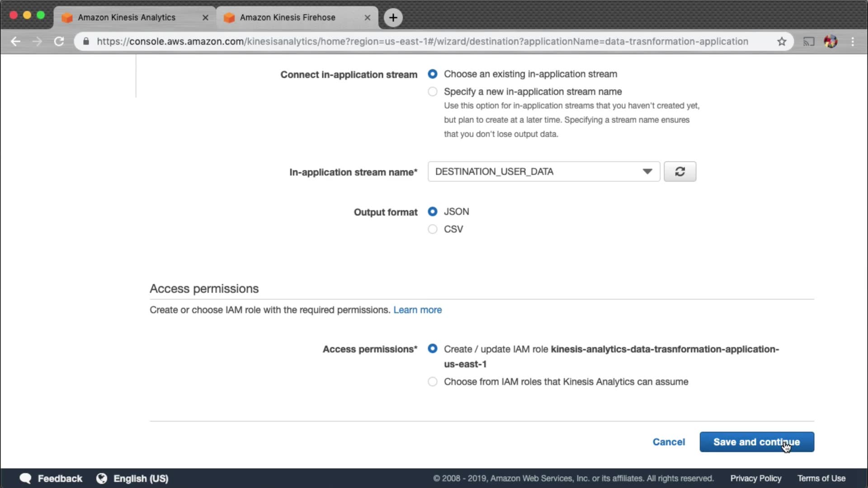The height and width of the screenshot is (488, 868).
Task: Switch to Amazon Kinesis Firehose tab
Action: point(288,18)
